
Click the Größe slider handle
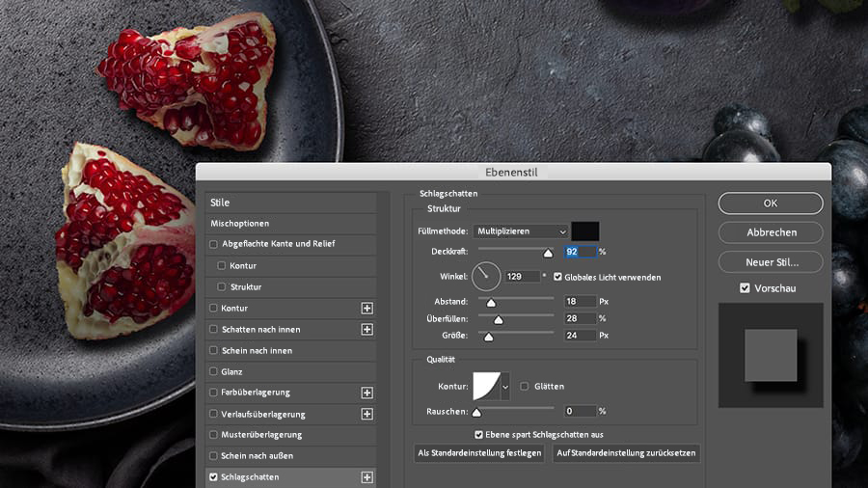coord(488,337)
